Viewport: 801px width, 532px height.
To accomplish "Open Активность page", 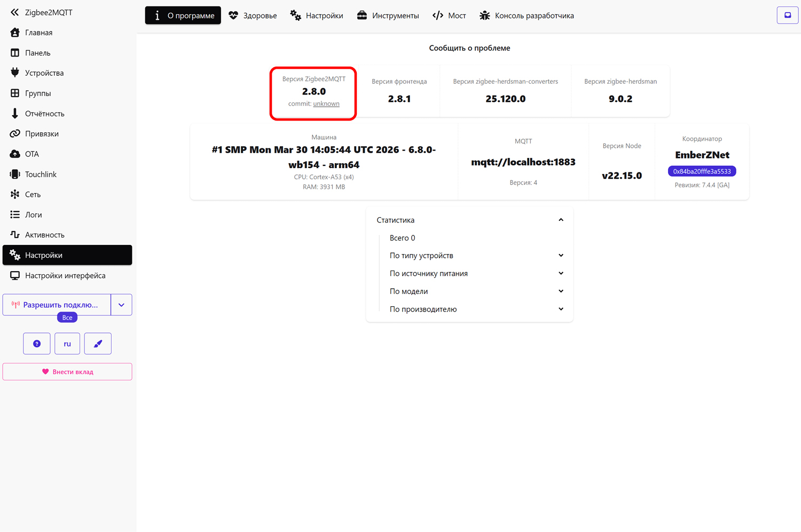I will click(x=67, y=235).
